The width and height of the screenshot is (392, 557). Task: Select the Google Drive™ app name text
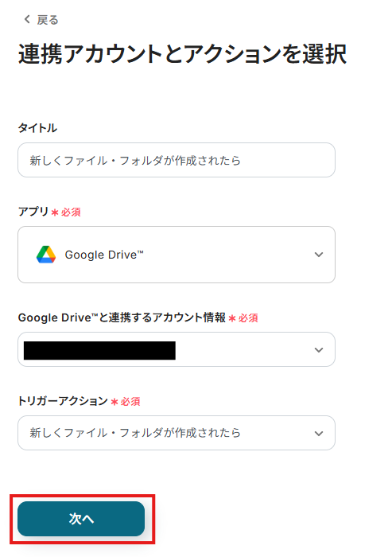[x=104, y=255]
